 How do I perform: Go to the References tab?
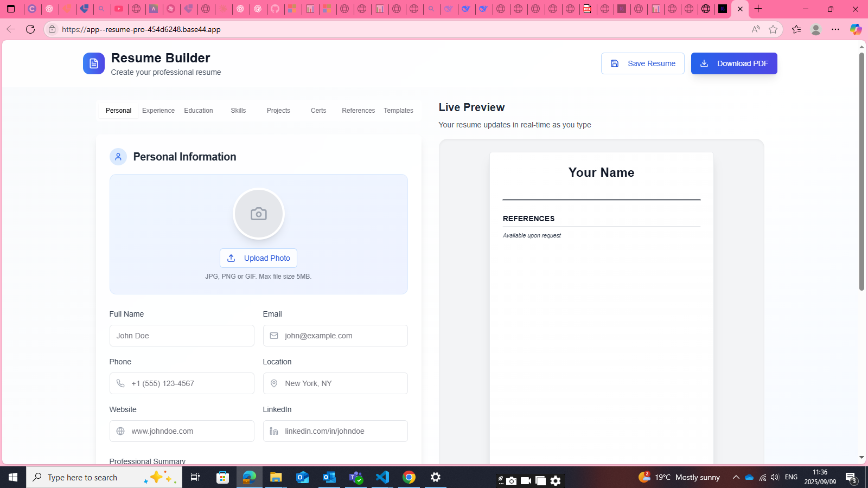(x=358, y=111)
